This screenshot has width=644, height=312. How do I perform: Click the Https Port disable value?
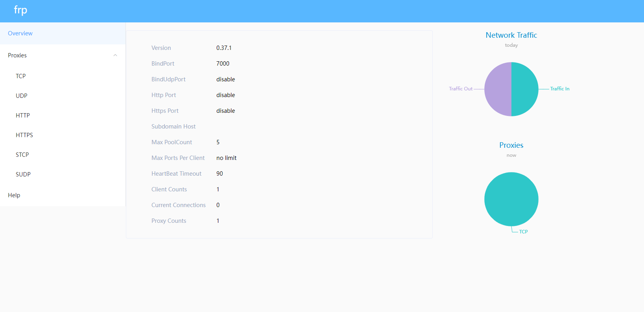(225, 111)
